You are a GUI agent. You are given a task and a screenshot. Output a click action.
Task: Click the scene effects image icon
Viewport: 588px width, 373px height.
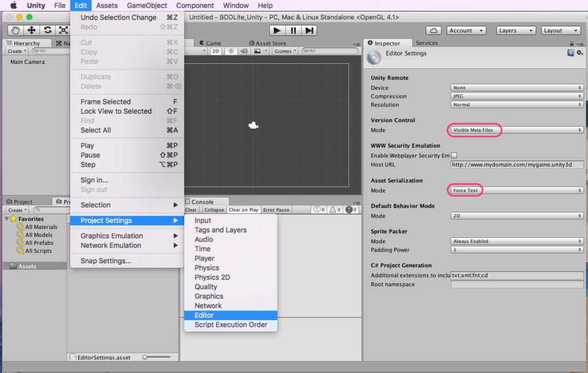pos(257,51)
